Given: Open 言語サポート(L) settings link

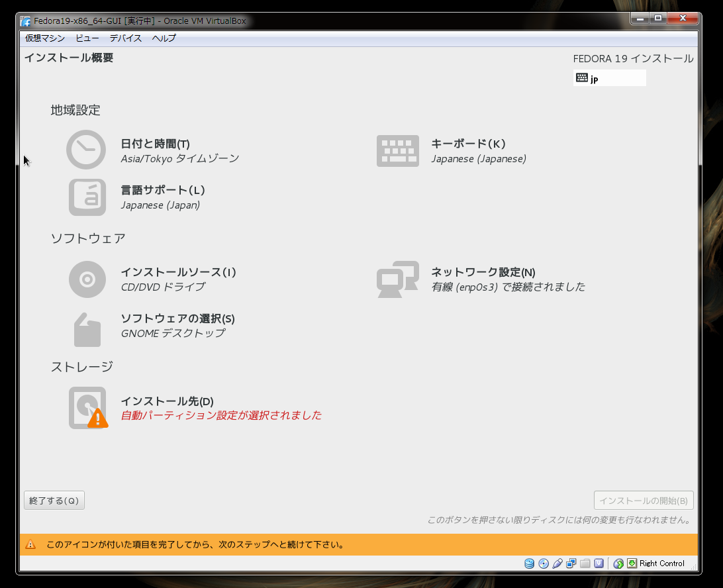Looking at the screenshot, I should pyautogui.click(x=162, y=190).
